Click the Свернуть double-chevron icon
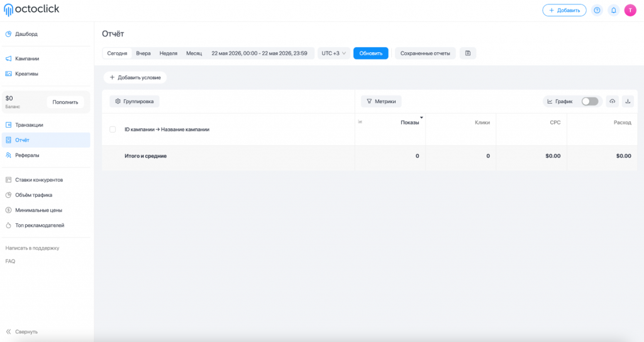Viewport: 644px width, 342px height. 8,332
